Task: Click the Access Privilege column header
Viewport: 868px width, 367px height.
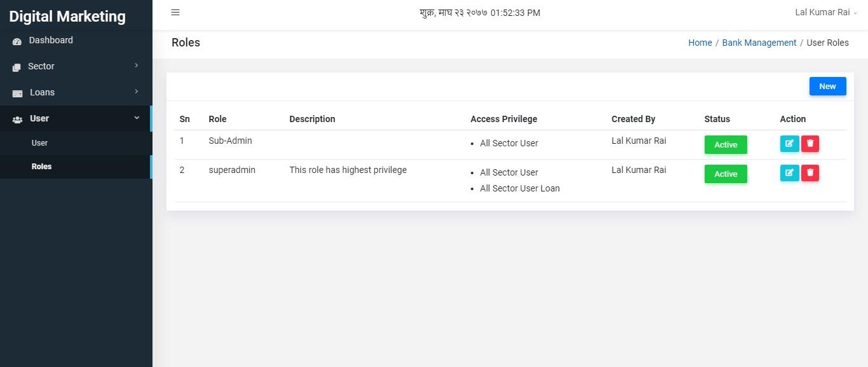Action: pyautogui.click(x=503, y=119)
